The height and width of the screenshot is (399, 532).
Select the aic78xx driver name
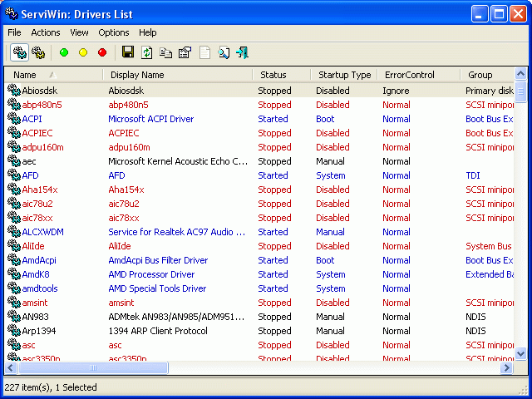click(37, 218)
